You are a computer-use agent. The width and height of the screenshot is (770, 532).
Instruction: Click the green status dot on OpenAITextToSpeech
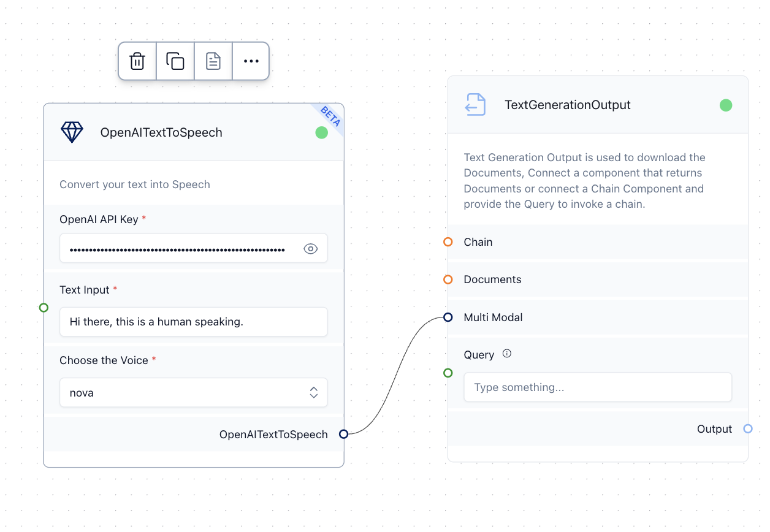coord(321,132)
